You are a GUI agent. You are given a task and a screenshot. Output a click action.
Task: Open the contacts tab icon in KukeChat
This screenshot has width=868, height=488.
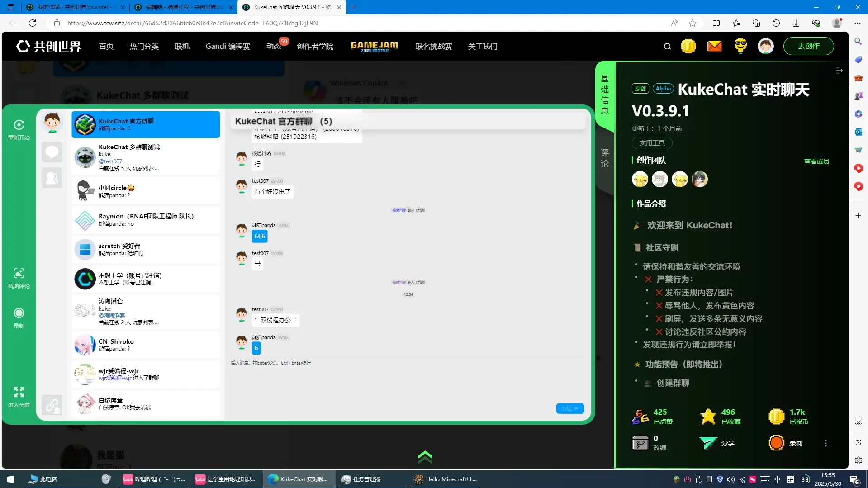point(52,178)
